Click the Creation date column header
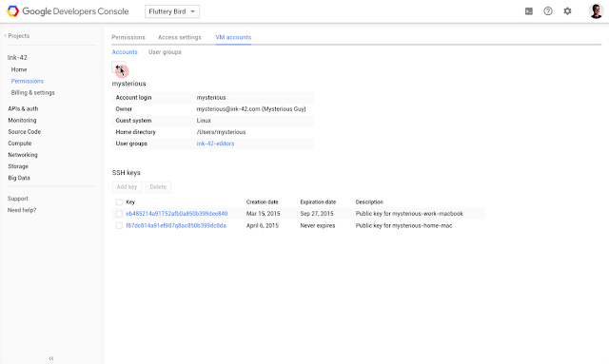 pos(263,201)
